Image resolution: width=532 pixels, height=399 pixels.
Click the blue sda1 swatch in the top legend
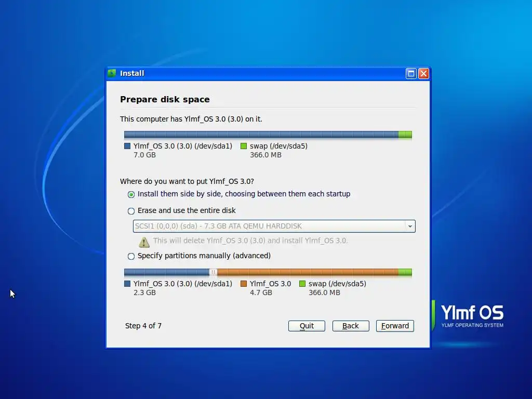tap(127, 146)
